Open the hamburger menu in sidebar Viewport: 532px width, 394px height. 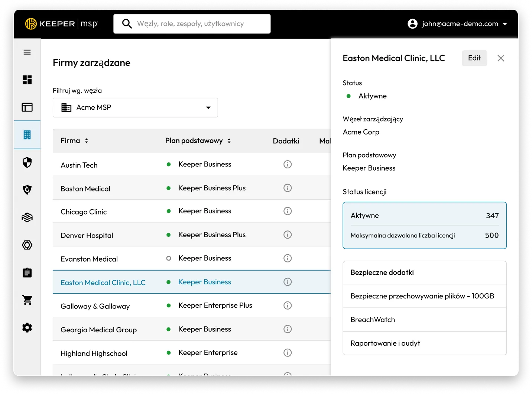coord(27,52)
